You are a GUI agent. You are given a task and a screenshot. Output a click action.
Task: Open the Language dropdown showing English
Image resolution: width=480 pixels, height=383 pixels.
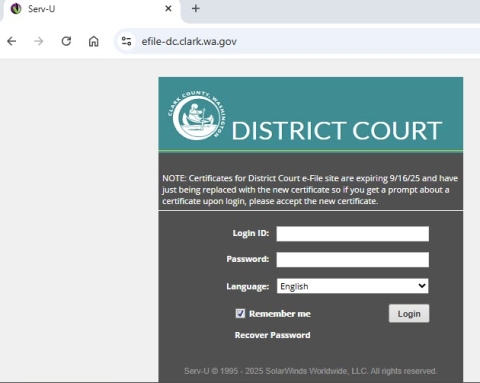click(x=353, y=286)
